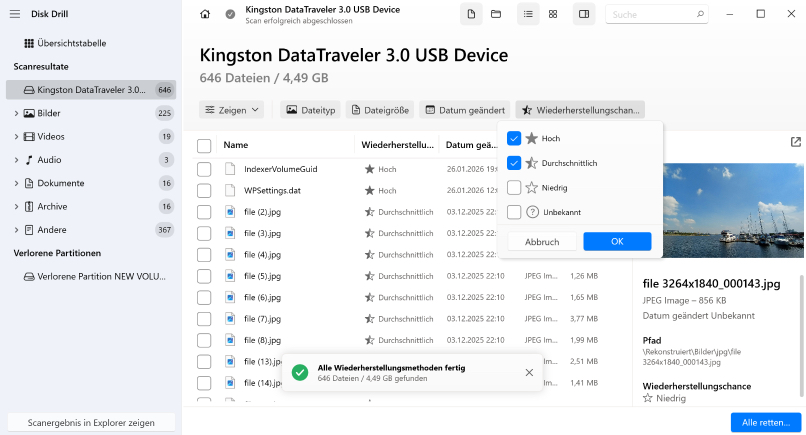
Task: Cancel filter with Abbruch button
Action: pos(542,241)
